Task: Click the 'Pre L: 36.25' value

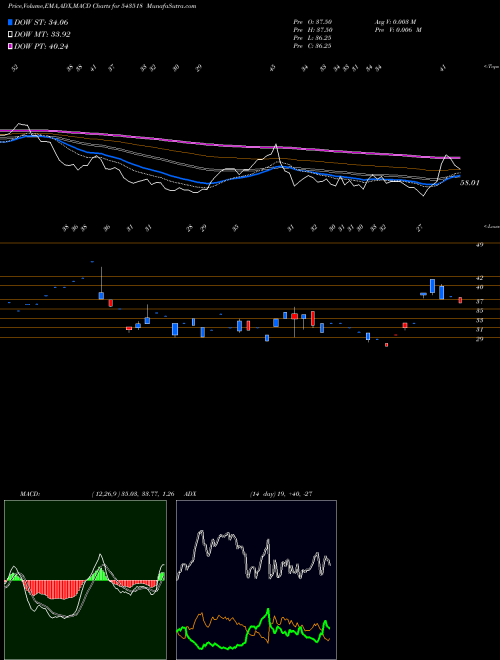Action: 313,38
